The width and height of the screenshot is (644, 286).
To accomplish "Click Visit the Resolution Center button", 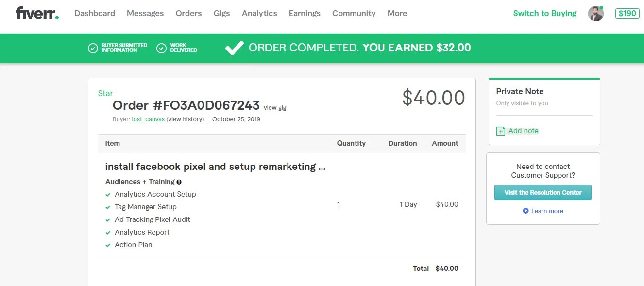I will [542, 193].
